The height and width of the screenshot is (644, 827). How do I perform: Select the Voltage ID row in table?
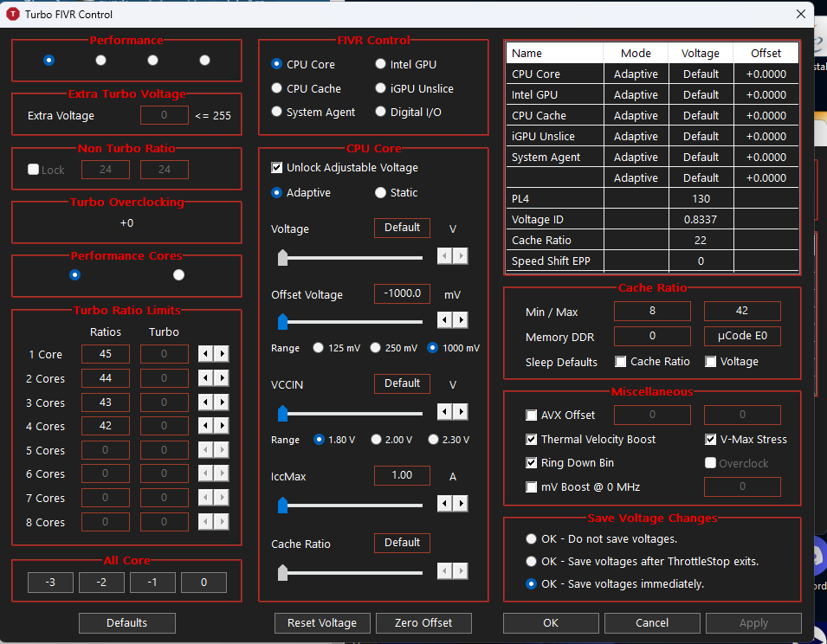(x=652, y=219)
